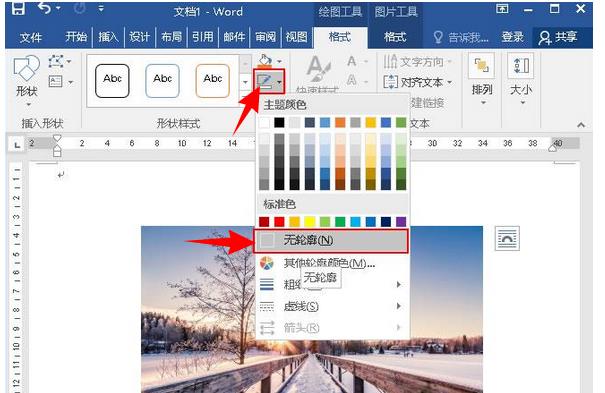Open the 快速样式 WordArt gallery
This screenshot has width=605, height=393.
tap(318, 73)
